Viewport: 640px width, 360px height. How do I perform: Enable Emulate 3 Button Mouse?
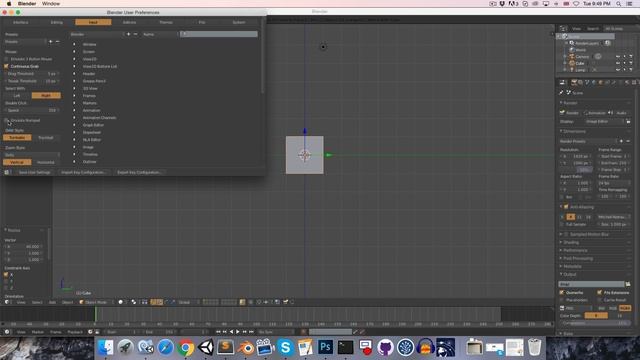pyautogui.click(x=6, y=59)
